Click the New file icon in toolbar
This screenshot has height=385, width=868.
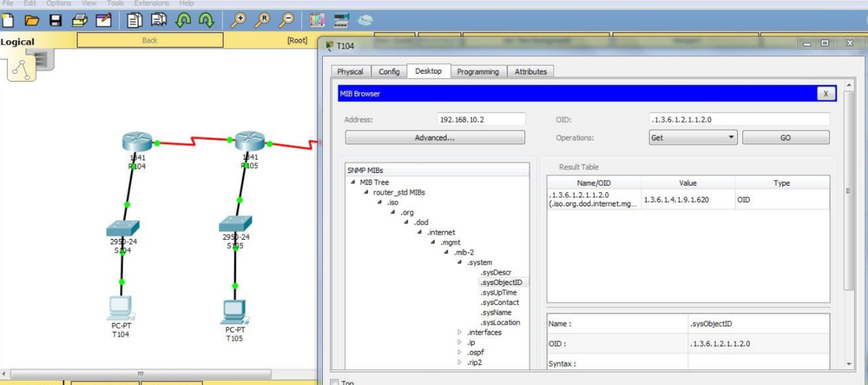click(8, 21)
